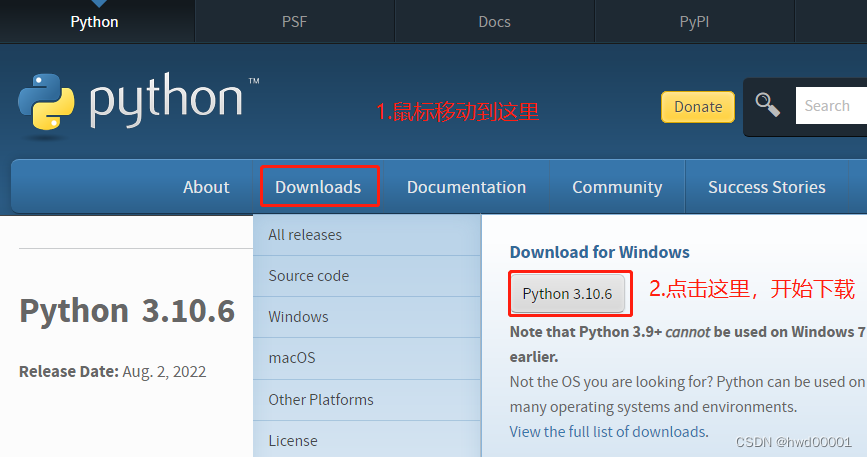Image resolution: width=867 pixels, height=457 pixels.
Task: Click the Python 3.10.6 download button
Action: tap(568, 293)
